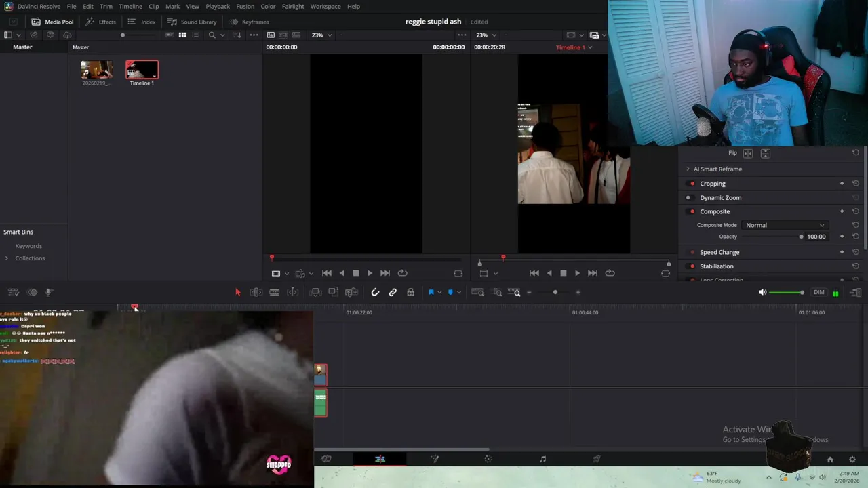868x488 pixels.
Task: Open the Help menu
Action: (x=353, y=6)
